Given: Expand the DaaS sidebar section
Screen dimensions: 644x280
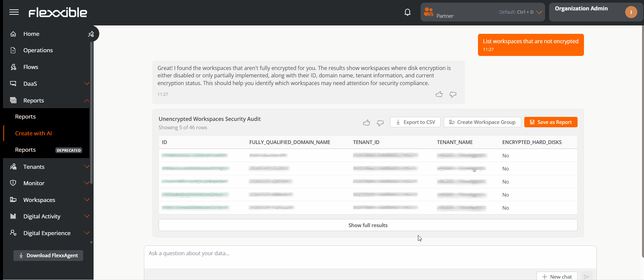Looking at the screenshot, I should [86, 84].
